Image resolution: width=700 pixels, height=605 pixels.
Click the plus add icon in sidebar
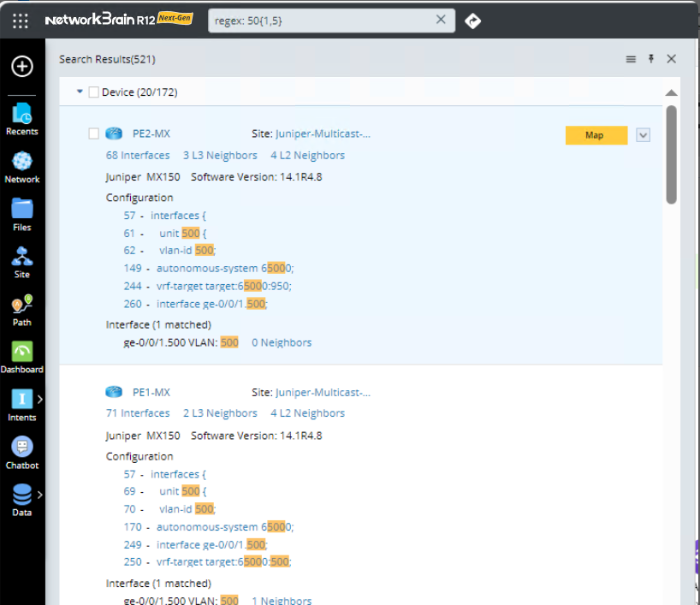(22, 66)
